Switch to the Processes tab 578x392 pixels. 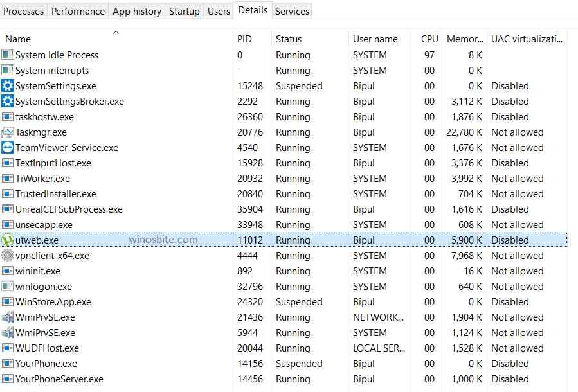pyautogui.click(x=24, y=11)
